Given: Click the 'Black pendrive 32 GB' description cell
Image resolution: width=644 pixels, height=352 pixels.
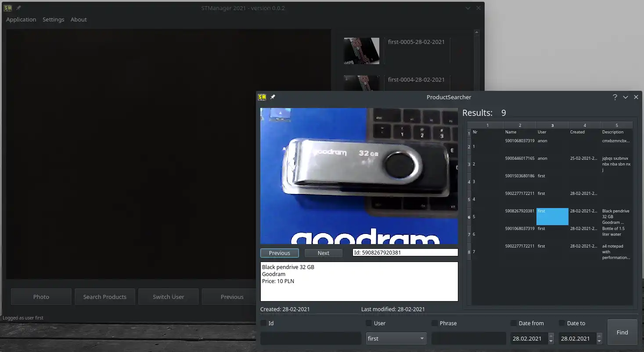Looking at the screenshot, I should pos(617,216).
